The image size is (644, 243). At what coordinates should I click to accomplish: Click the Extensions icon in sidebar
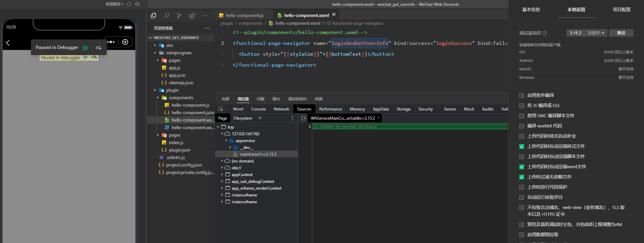coord(192,16)
